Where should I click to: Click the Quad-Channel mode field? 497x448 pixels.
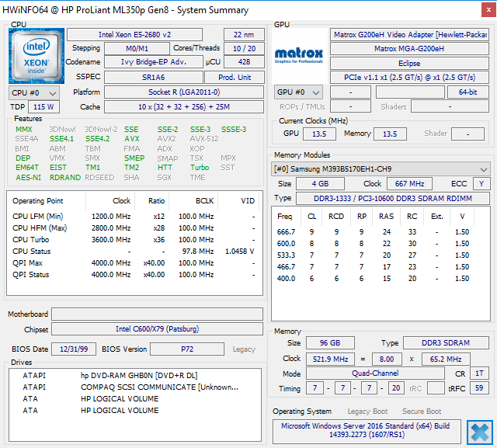[x=375, y=373]
